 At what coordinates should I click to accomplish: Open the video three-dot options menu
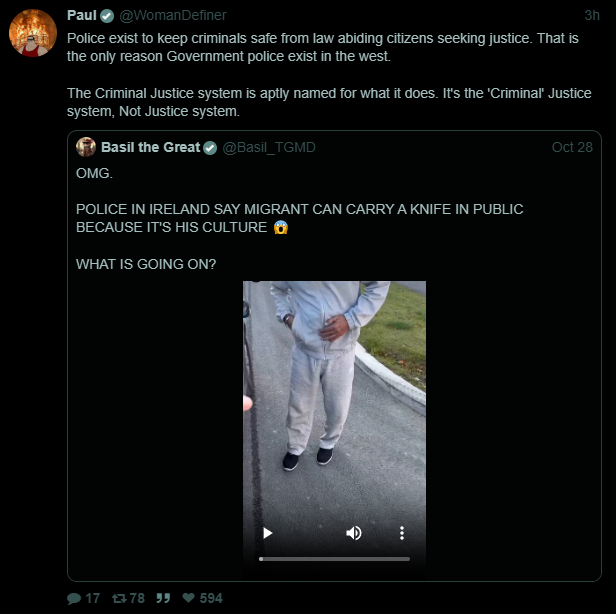tap(401, 533)
